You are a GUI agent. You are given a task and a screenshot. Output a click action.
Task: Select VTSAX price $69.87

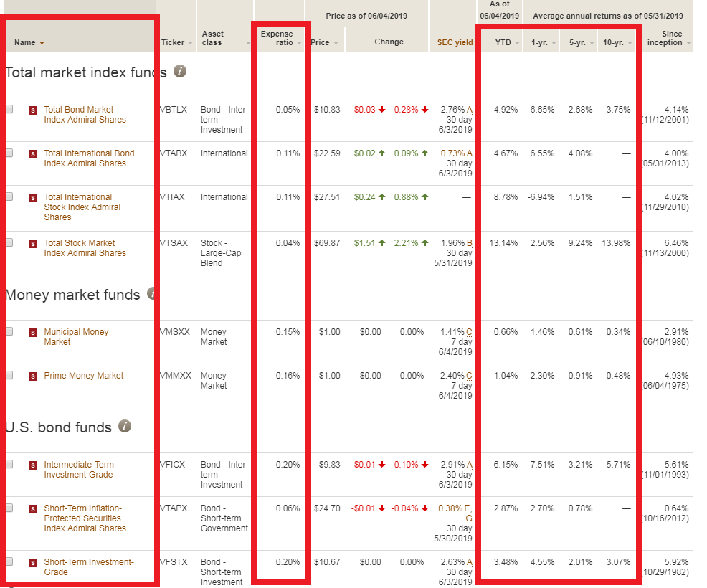pyautogui.click(x=327, y=242)
